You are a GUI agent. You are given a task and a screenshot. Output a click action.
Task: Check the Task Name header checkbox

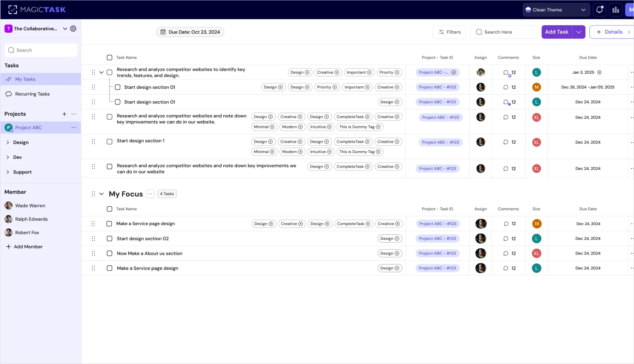coord(110,57)
